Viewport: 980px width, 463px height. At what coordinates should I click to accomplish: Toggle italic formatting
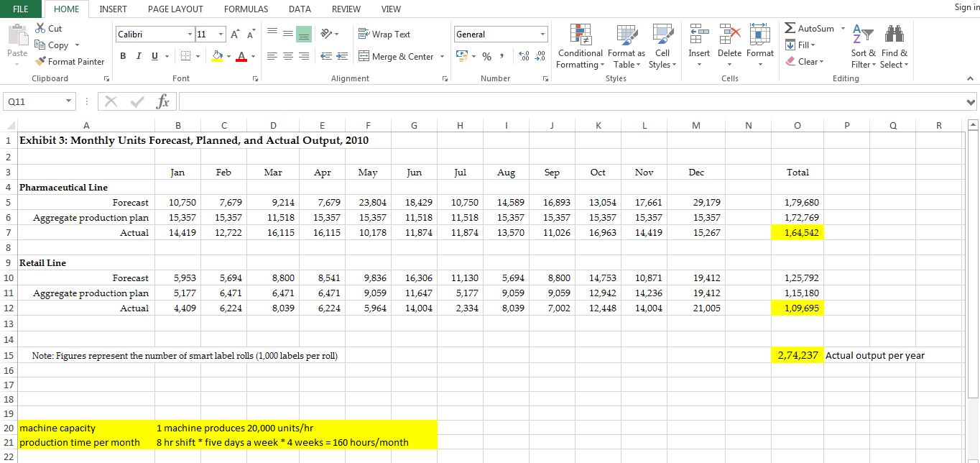click(x=137, y=55)
